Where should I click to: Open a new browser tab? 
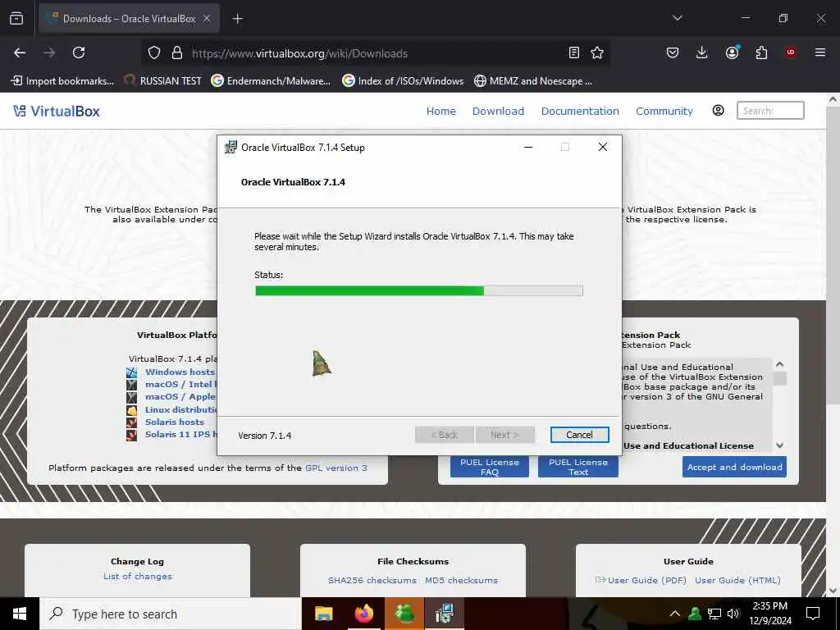pyautogui.click(x=237, y=19)
